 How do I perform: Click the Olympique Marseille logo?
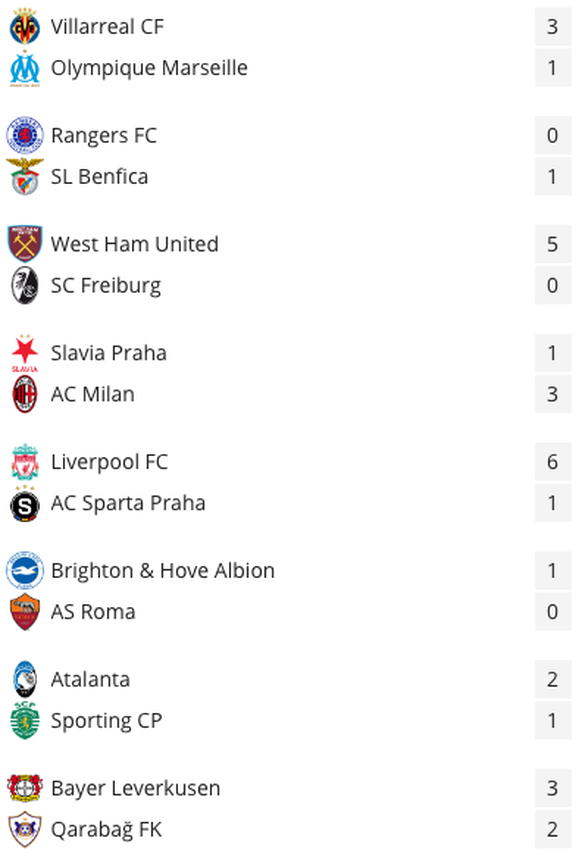(x=25, y=68)
